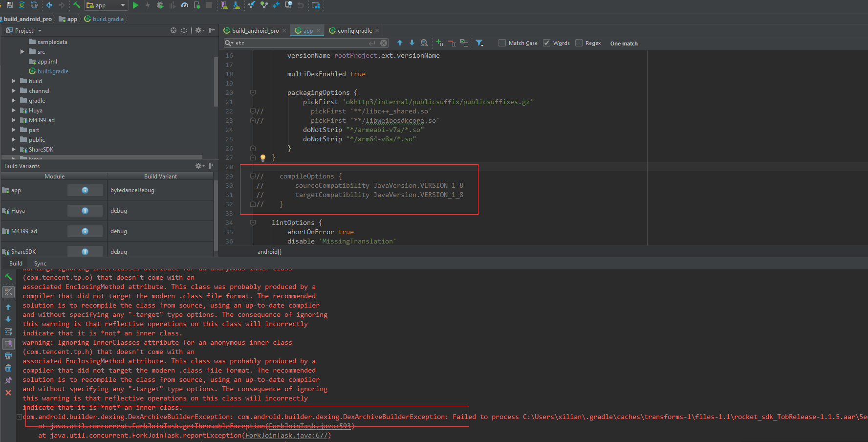
Task: Pin the Build tab with the pin icon
Action: tap(8, 380)
